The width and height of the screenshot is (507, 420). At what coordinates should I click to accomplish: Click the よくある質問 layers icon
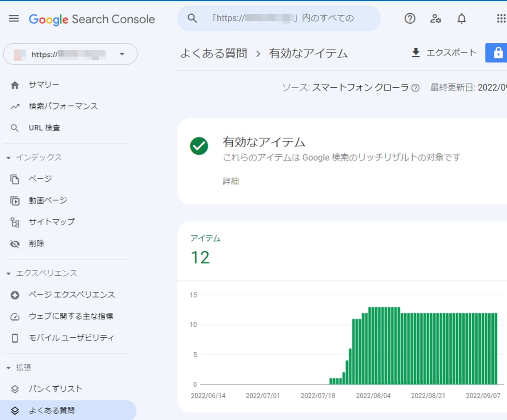pyautogui.click(x=15, y=411)
